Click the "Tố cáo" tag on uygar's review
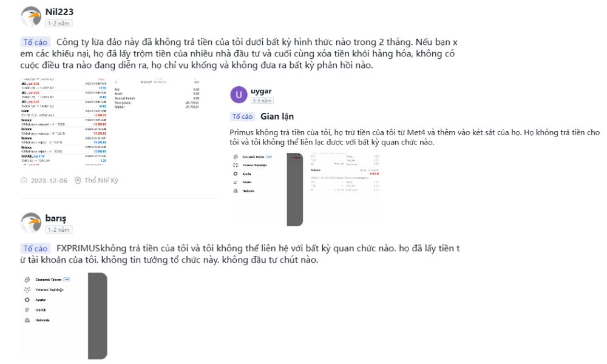 [243, 116]
